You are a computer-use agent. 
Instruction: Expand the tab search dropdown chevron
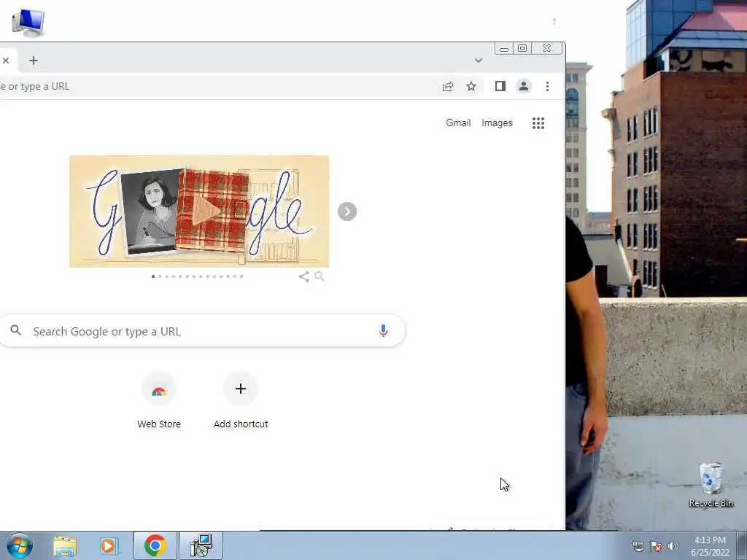point(479,61)
